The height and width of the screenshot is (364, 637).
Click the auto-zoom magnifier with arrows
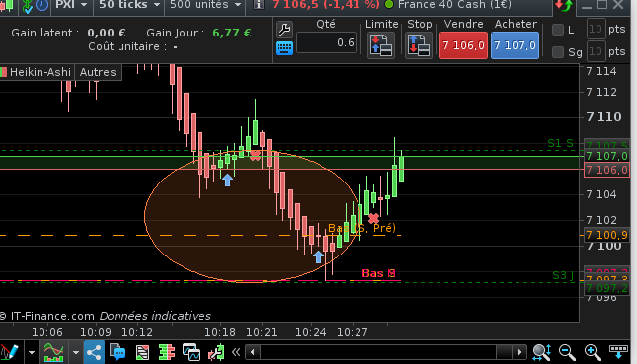click(x=542, y=352)
